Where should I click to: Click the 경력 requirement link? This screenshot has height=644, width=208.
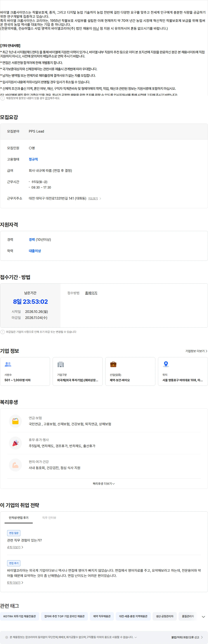(x=32, y=240)
